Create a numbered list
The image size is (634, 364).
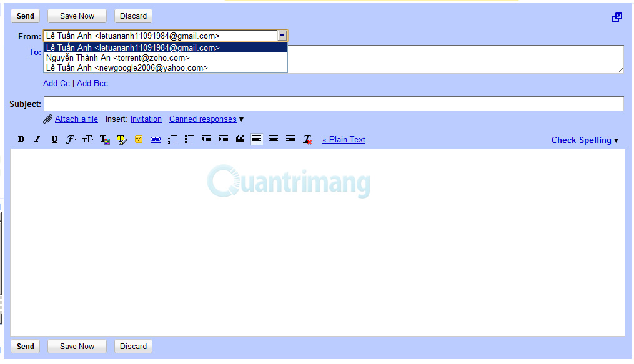pos(172,139)
